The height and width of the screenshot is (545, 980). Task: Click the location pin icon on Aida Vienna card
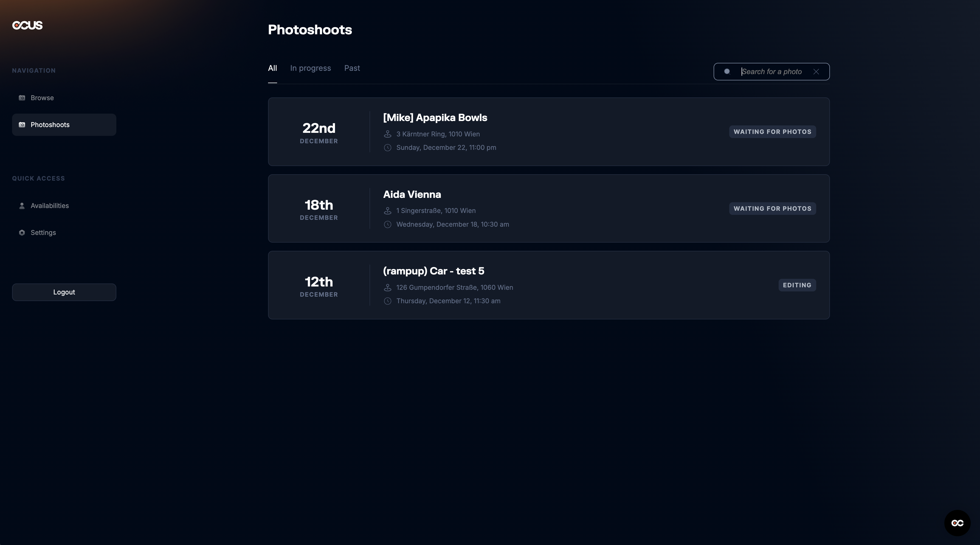(x=388, y=211)
